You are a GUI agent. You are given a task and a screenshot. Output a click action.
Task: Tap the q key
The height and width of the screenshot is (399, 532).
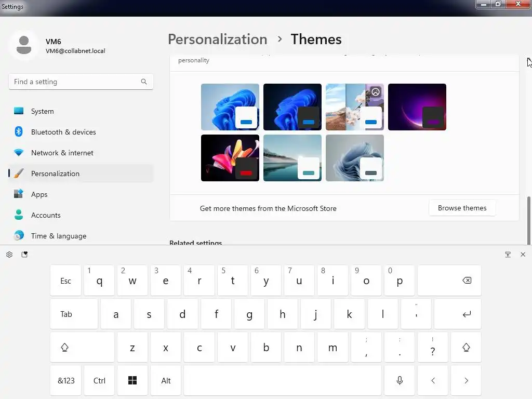99,280
